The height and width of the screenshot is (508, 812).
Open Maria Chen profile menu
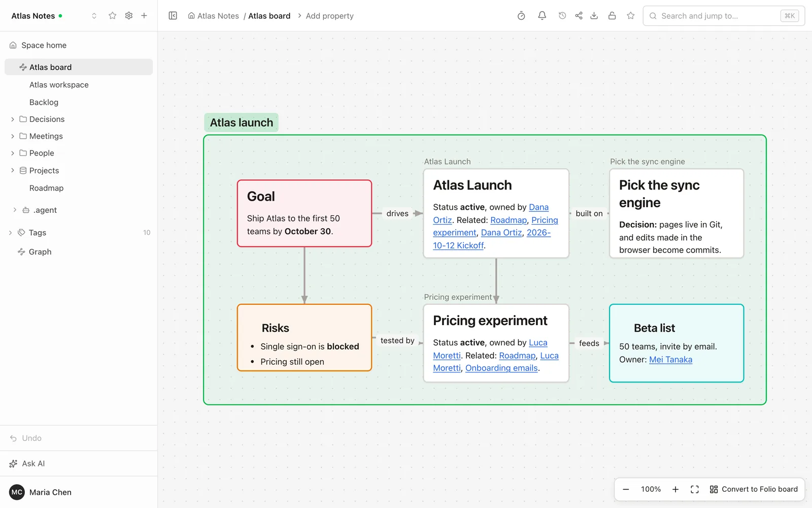[x=79, y=492]
